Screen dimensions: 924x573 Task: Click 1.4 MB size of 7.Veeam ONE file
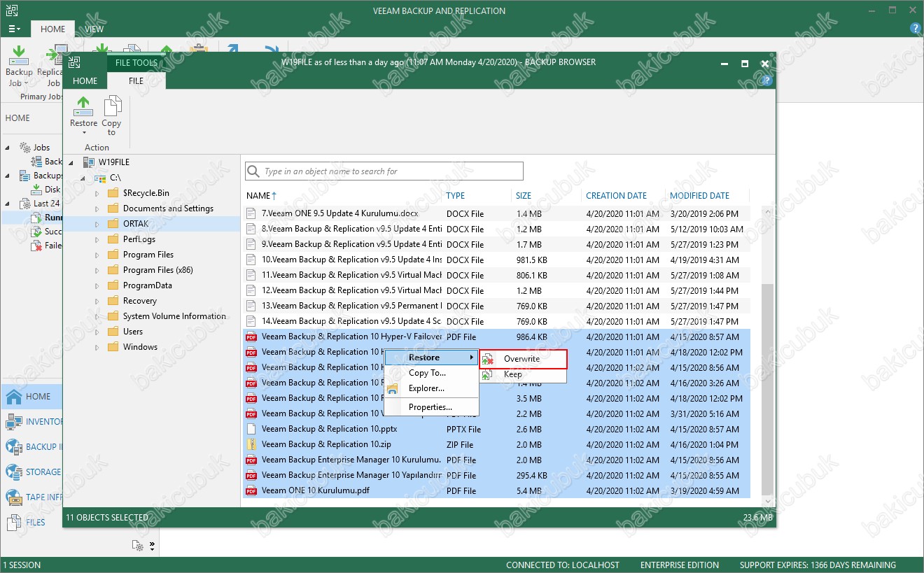pyautogui.click(x=529, y=214)
